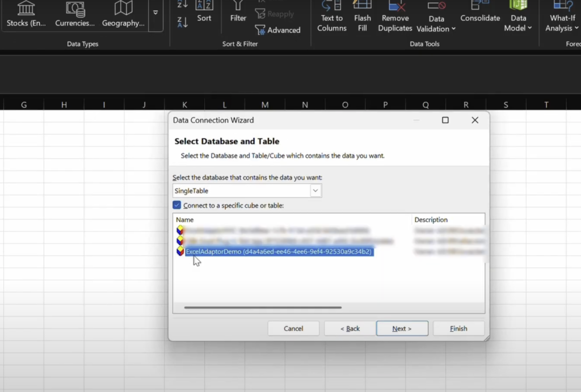The image size is (581, 392).
Task: Select column G header
Action: click(24, 105)
